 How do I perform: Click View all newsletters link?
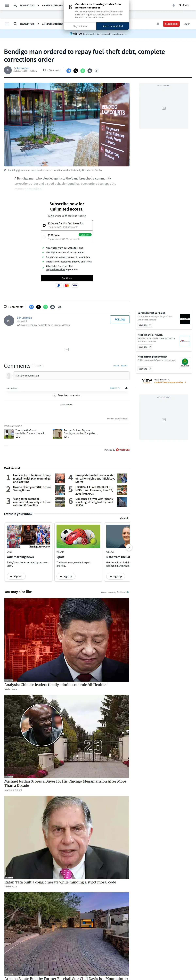pyautogui.click(x=124, y=518)
